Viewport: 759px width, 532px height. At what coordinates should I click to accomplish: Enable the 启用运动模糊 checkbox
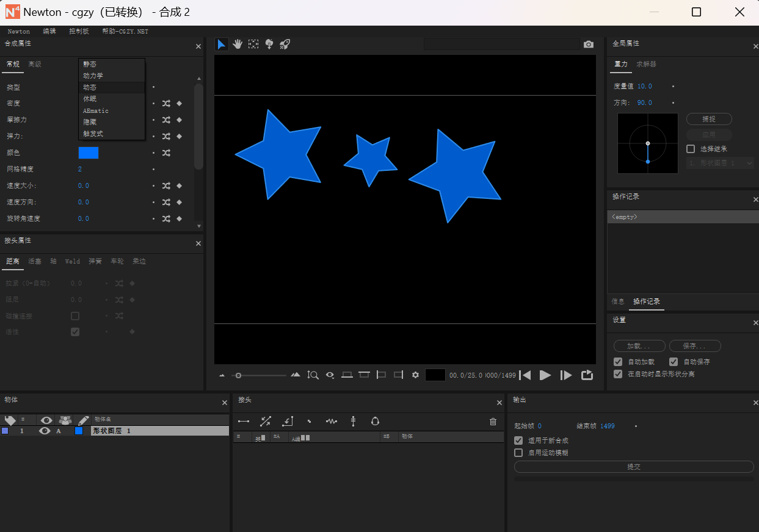tap(518, 453)
